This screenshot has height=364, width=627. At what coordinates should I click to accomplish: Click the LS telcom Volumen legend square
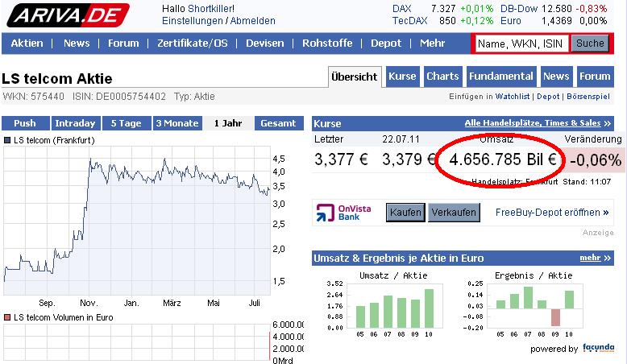tap(6, 317)
